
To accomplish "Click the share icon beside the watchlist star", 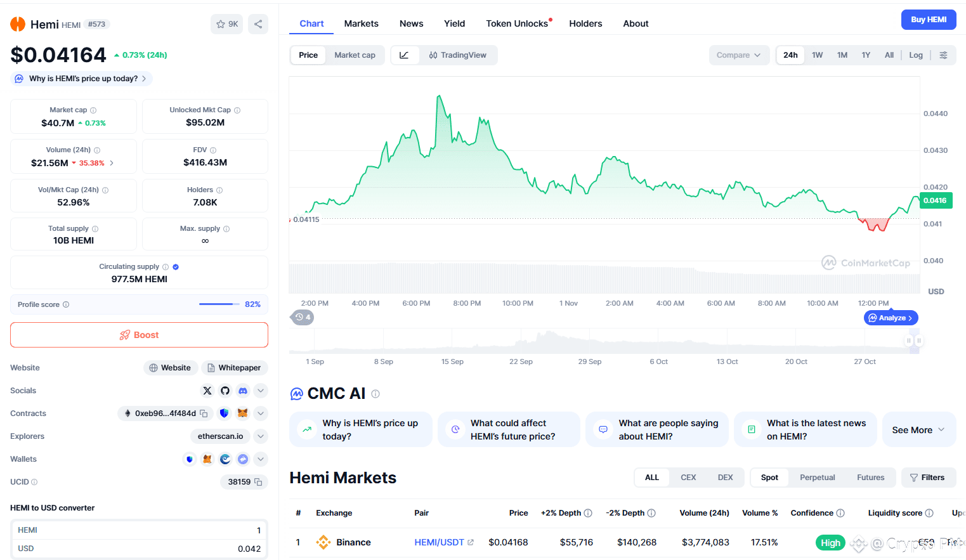I will click(258, 24).
